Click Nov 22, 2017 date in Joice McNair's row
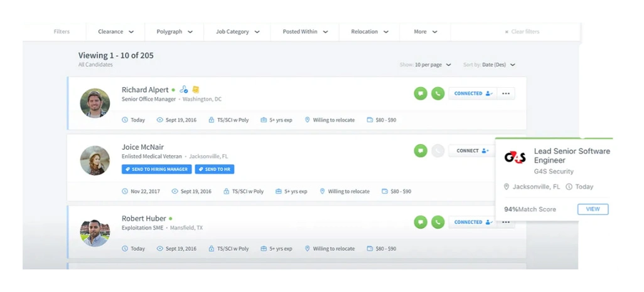The width and height of the screenshot is (644, 292). click(x=146, y=191)
